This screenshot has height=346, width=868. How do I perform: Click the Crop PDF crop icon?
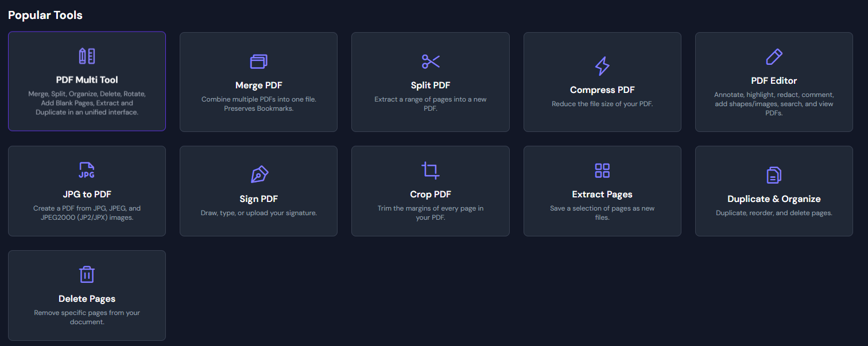pos(430,170)
